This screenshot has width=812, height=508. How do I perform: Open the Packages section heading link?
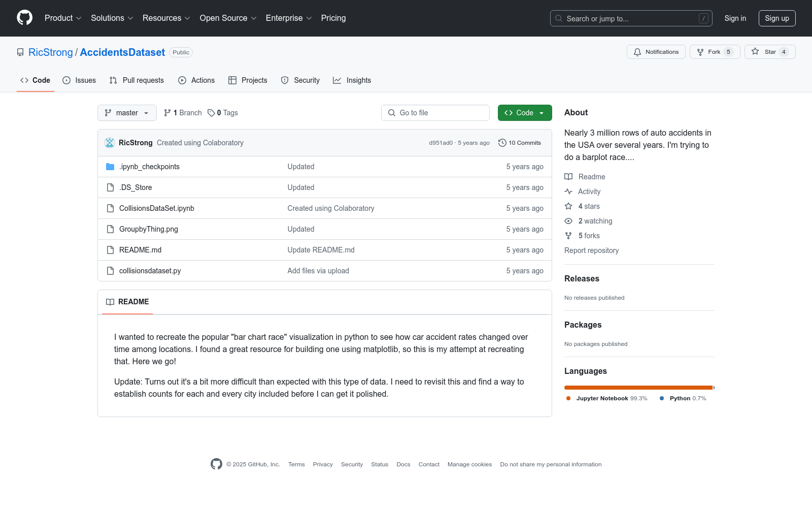[583, 325]
